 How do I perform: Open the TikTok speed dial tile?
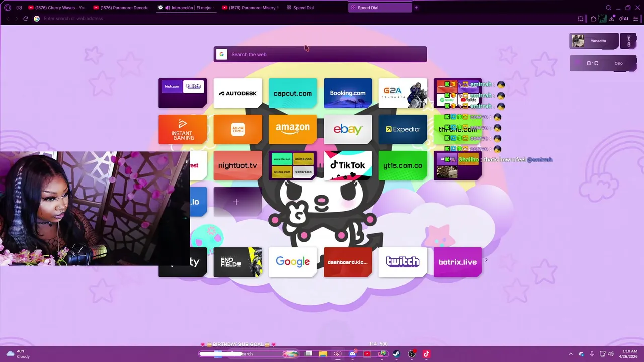click(x=348, y=165)
